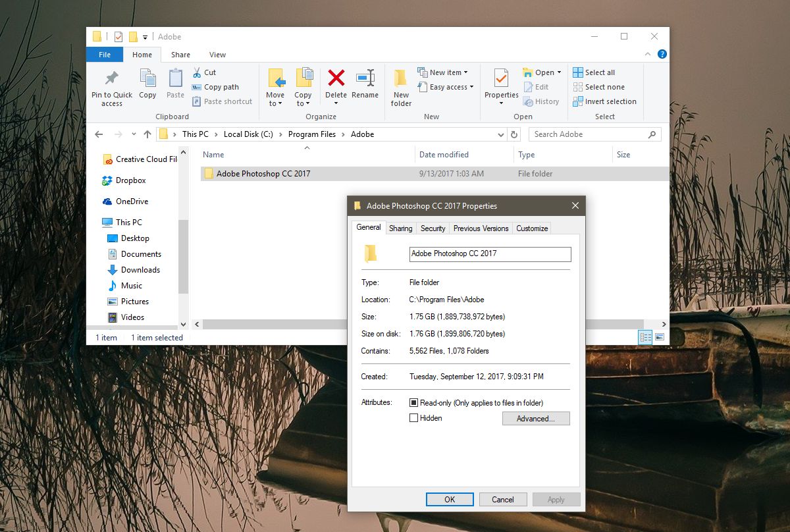This screenshot has height=532, width=790.
Task: Click the Pin to Quick access icon
Action: pos(112,78)
